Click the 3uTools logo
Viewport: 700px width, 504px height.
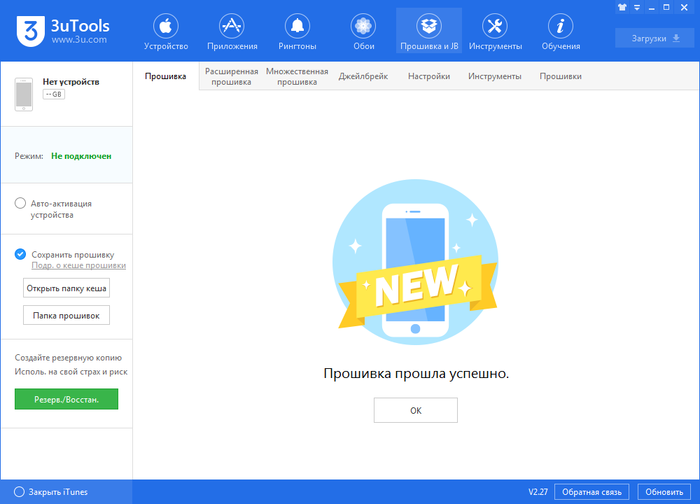tap(63, 31)
